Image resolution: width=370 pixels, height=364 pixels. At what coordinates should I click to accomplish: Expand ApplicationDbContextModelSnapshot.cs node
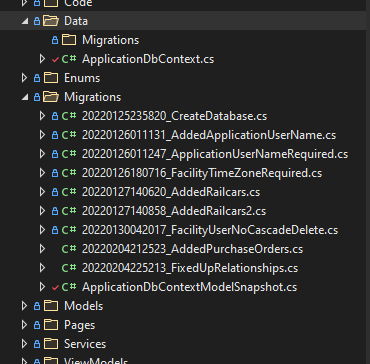coord(42,287)
